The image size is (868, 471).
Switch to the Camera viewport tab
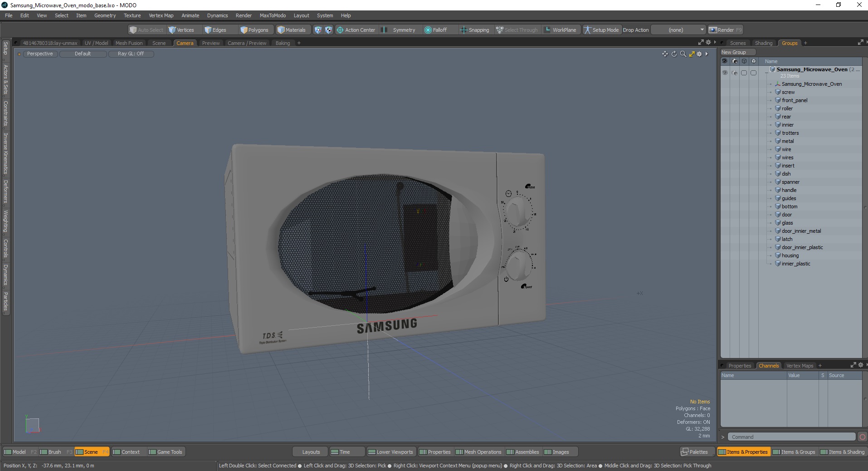click(x=185, y=43)
